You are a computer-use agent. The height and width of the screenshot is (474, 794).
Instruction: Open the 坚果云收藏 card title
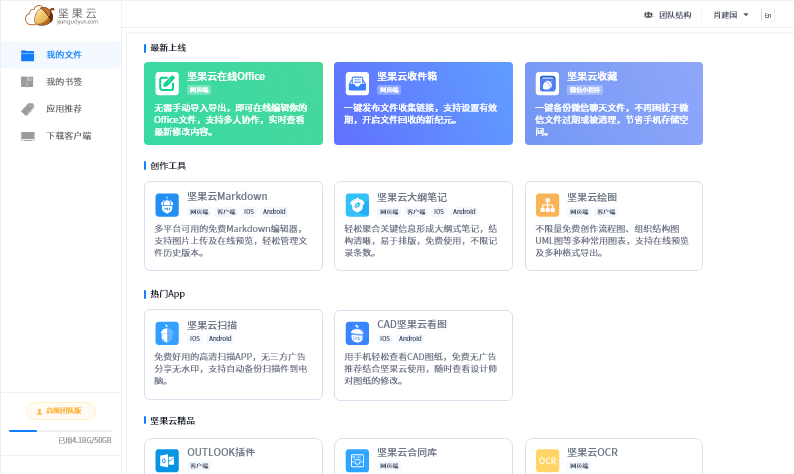tap(592, 76)
